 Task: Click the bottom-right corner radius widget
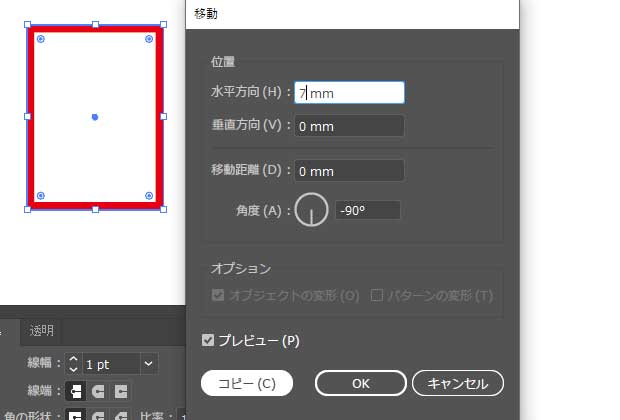click(149, 196)
